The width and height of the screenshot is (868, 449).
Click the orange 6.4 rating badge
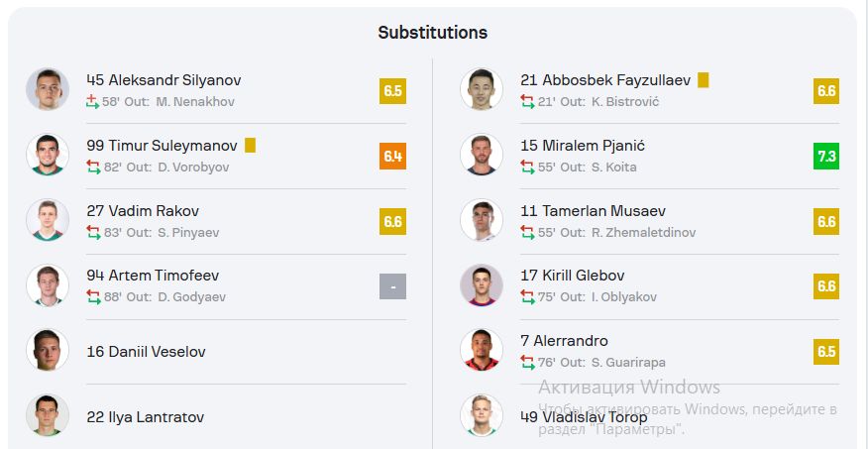393,157
